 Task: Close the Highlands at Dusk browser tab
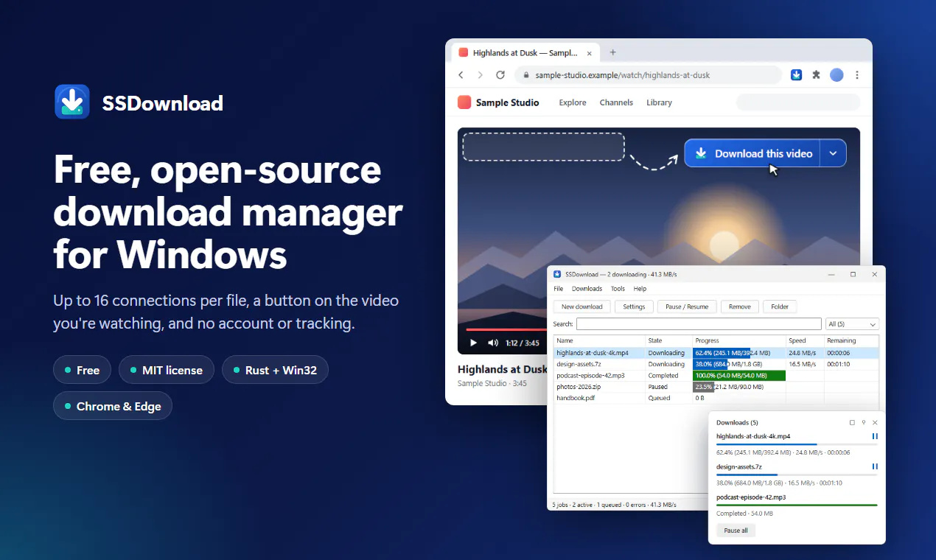click(x=589, y=52)
